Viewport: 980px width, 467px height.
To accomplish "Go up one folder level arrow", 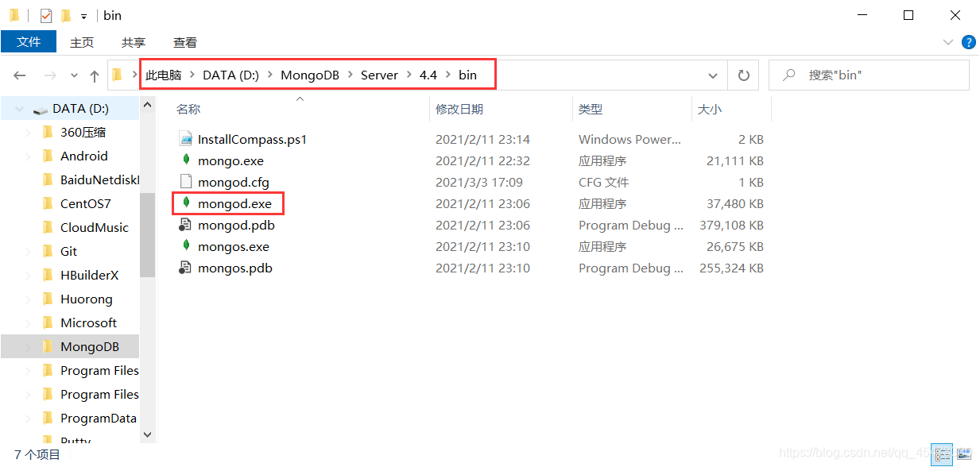I will coord(95,75).
